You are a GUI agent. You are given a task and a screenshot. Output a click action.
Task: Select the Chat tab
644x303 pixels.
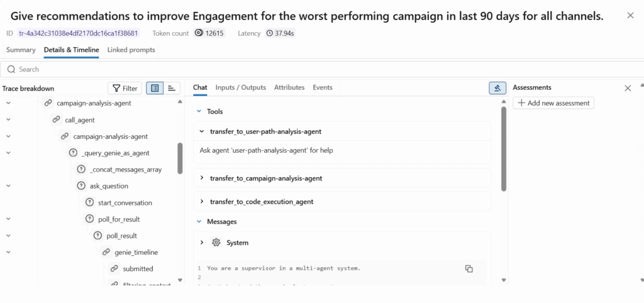(x=200, y=87)
